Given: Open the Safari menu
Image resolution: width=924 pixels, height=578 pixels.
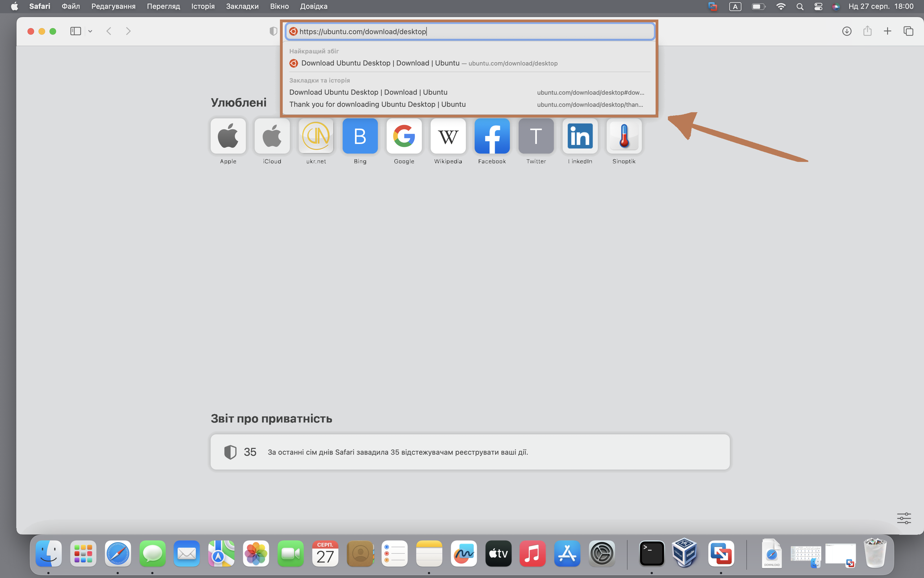Looking at the screenshot, I should (40, 6).
